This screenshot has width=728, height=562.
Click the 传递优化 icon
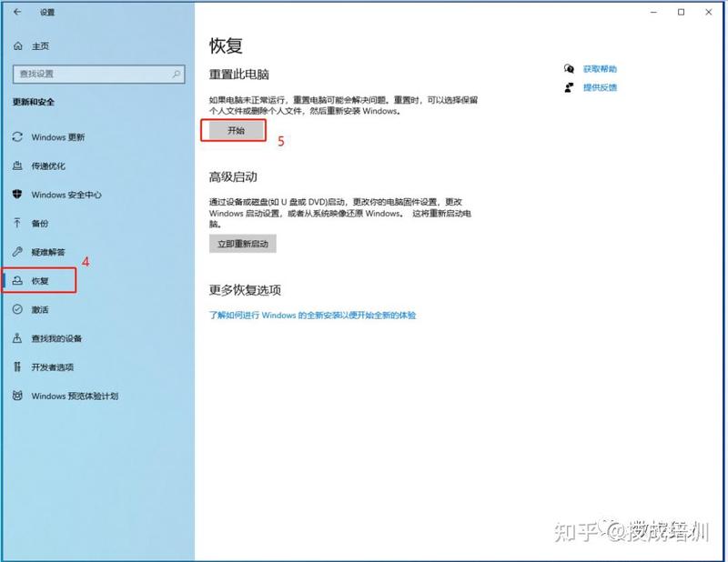click(17, 166)
